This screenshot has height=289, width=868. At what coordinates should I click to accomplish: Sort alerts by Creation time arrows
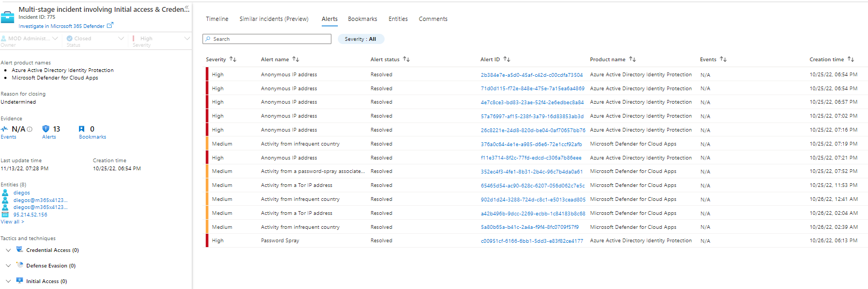click(851, 59)
